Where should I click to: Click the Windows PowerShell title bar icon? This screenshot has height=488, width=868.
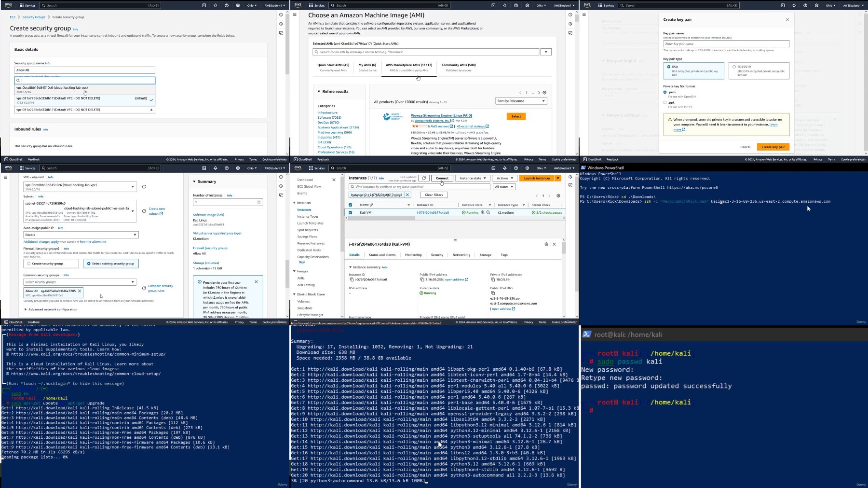point(583,168)
